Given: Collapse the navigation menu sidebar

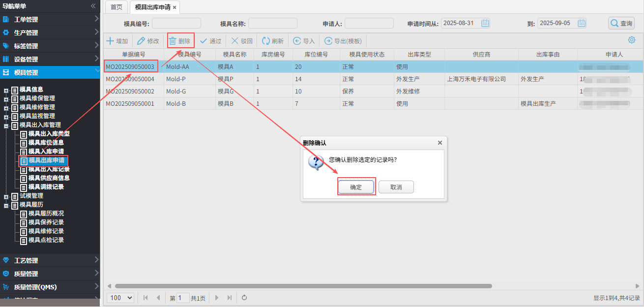Looking at the screenshot, I should [x=93, y=6].
